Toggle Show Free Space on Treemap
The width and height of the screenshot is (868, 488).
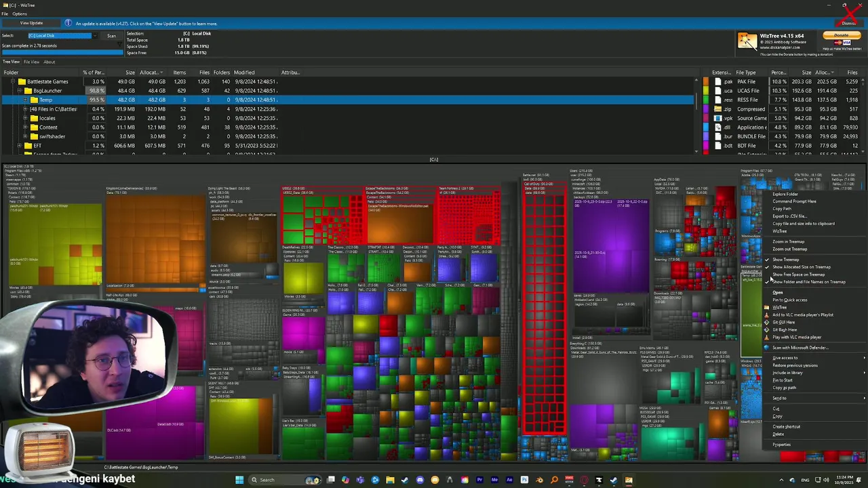[798, 274]
